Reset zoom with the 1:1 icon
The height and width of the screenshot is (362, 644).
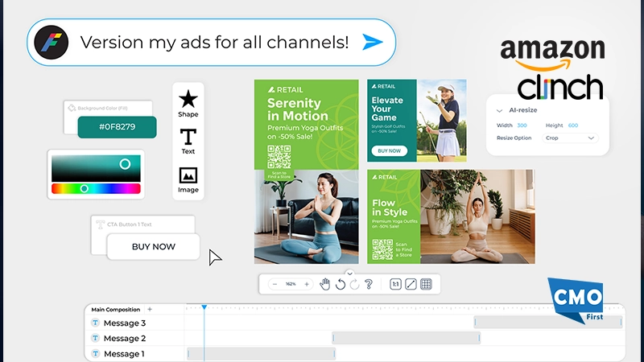coord(395,284)
